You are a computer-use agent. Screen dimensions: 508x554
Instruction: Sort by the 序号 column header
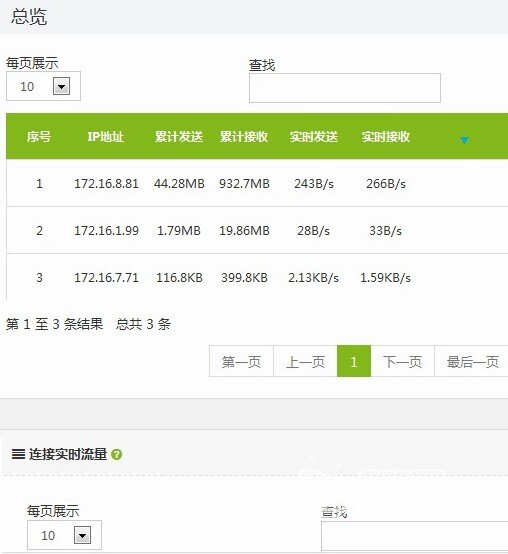point(39,136)
